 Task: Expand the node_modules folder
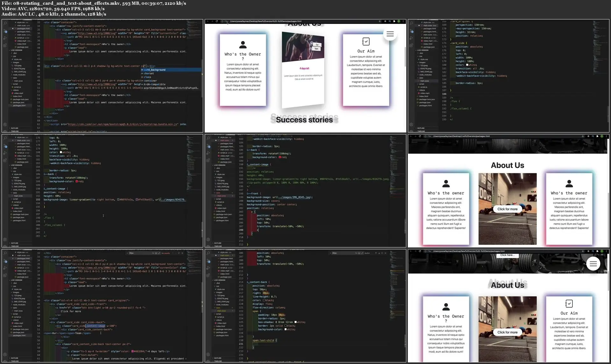pyautogui.click(x=19, y=75)
